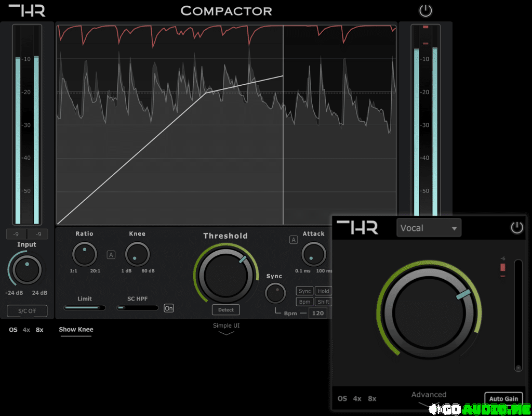Screen dimensions: 532x416
Task: Click the Attack knob
Action: pos(313,254)
